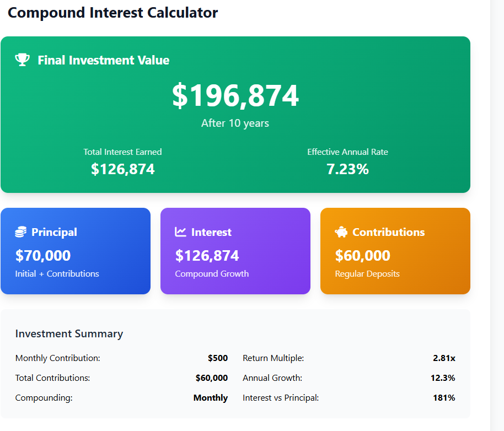Image resolution: width=504 pixels, height=431 pixels.
Task: Click the coins icon on Principal card
Action: click(x=20, y=232)
